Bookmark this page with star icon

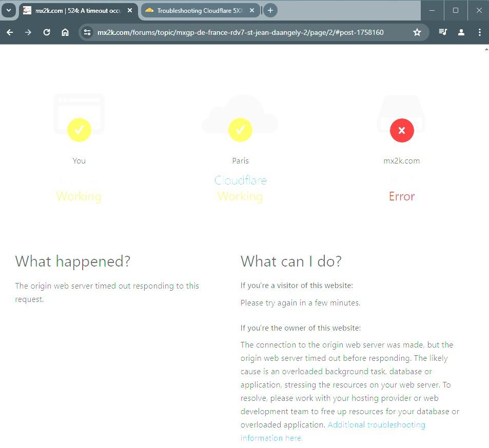click(417, 32)
